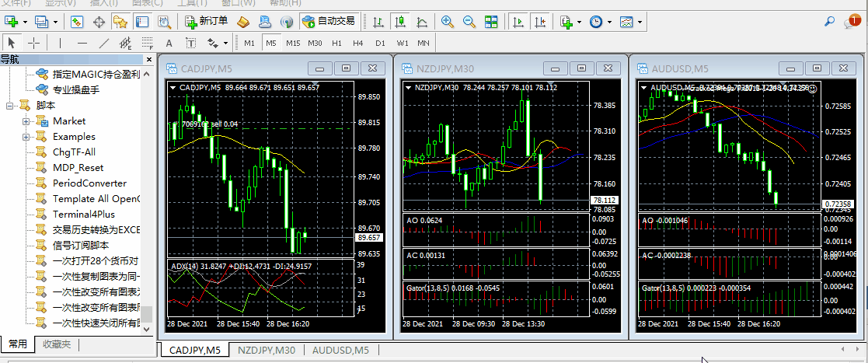Collapse the 脚本 scripts tree node
This screenshot has height=363, width=868.
click(x=11, y=106)
